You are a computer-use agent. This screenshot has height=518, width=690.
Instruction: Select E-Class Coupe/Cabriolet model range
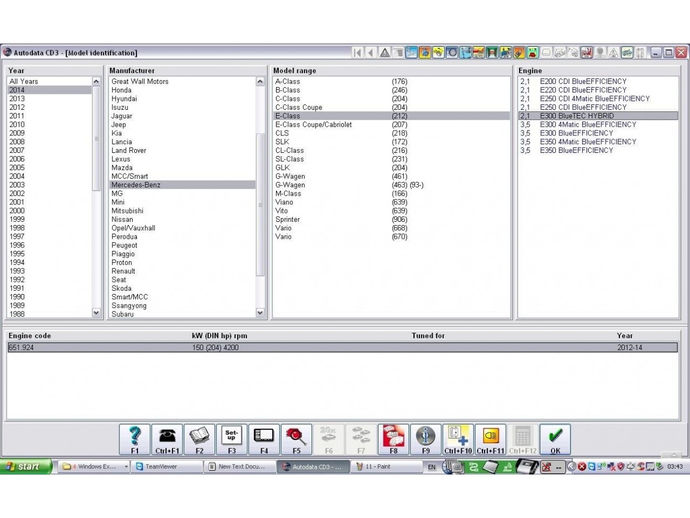[x=392, y=125]
